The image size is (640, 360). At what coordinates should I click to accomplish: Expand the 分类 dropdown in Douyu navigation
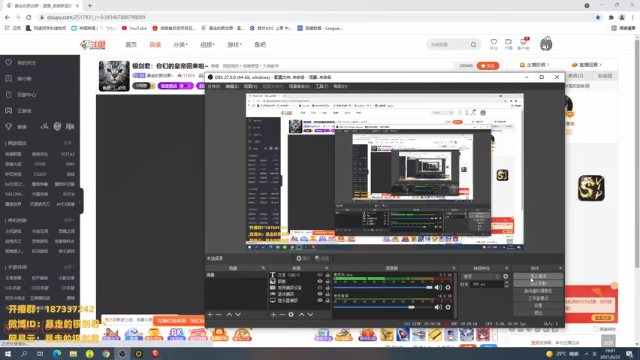click(x=180, y=44)
